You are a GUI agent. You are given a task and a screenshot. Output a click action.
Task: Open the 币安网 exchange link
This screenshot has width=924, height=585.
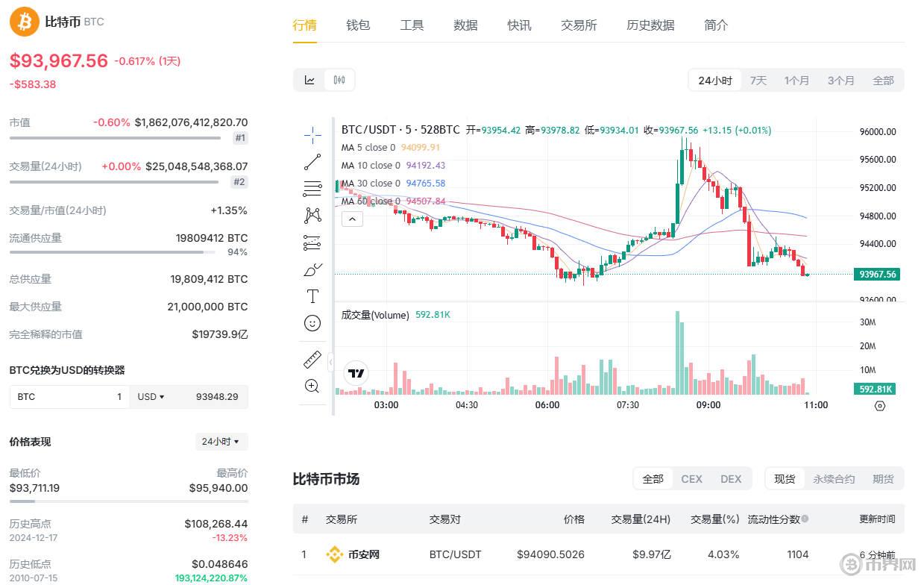(x=365, y=554)
